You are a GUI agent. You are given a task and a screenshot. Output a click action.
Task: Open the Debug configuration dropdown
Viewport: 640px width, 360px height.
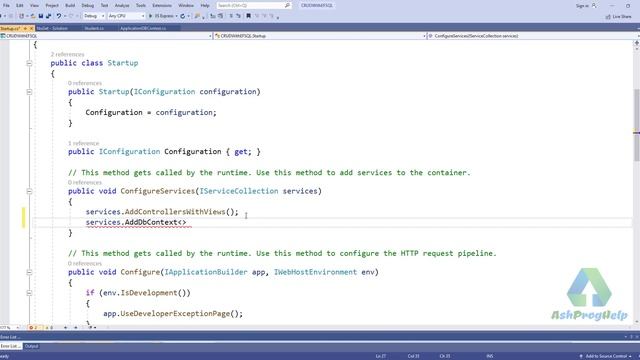[x=94, y=16]
